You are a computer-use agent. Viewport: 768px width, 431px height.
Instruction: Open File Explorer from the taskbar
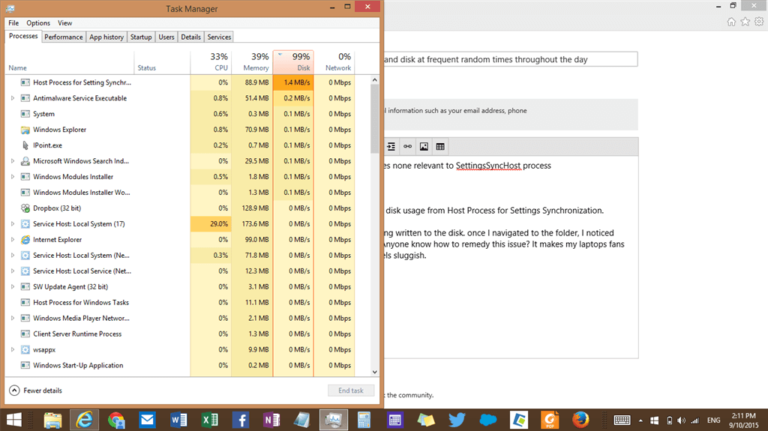click(52, 420)
